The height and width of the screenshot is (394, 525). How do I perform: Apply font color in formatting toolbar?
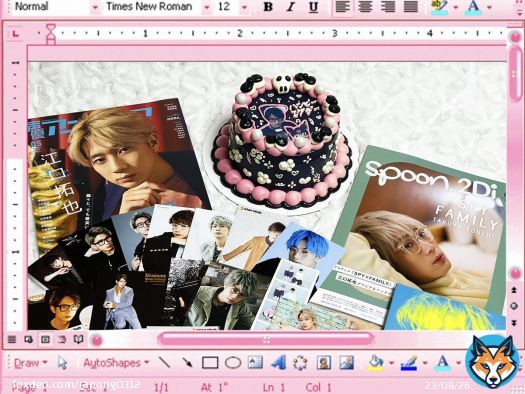(473, 7)
